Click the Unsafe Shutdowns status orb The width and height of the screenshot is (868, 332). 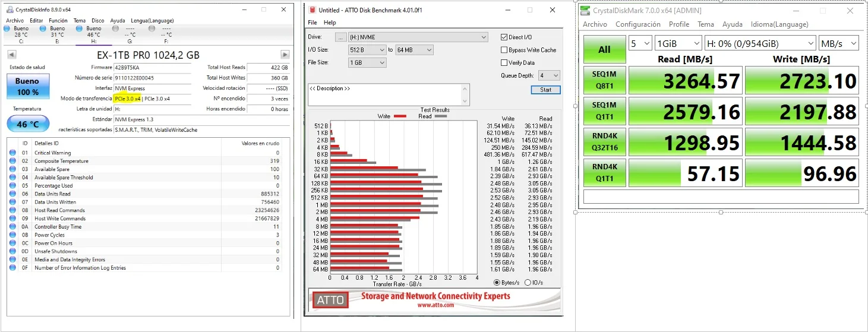pyautogui.click(x=12, y=251)
